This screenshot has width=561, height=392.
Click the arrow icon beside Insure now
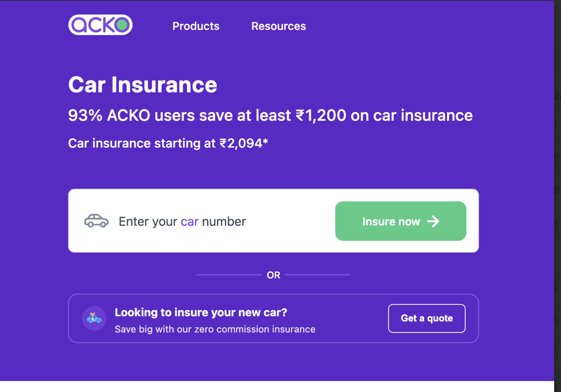(433, 221)
